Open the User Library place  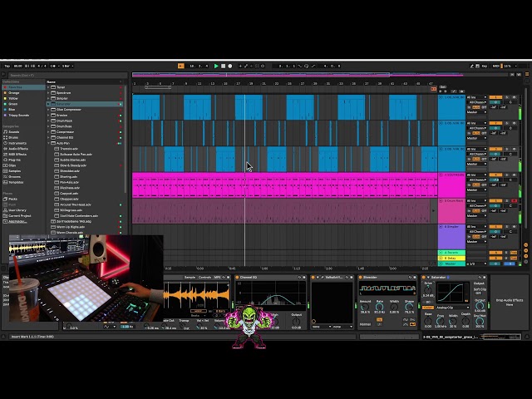pos(23,210)
